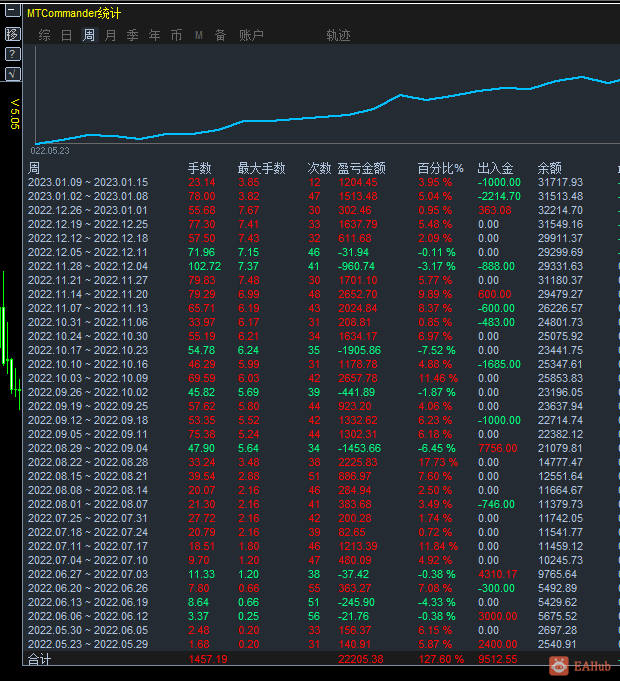The height and width of the screenshot is (681, 620).
Task: Click the MTCommander统计 panel title
Action: pyautogui.click(x=74, y=13)
